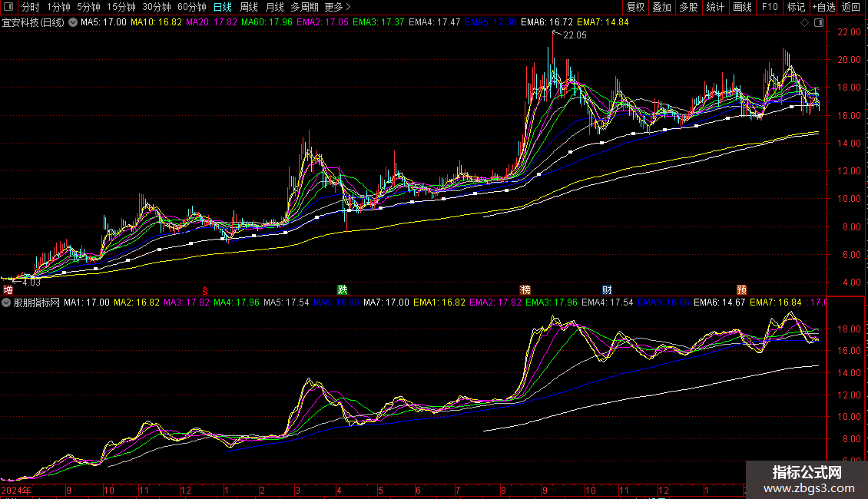Select the 日线 daily chart tab

tap(223, 7)
